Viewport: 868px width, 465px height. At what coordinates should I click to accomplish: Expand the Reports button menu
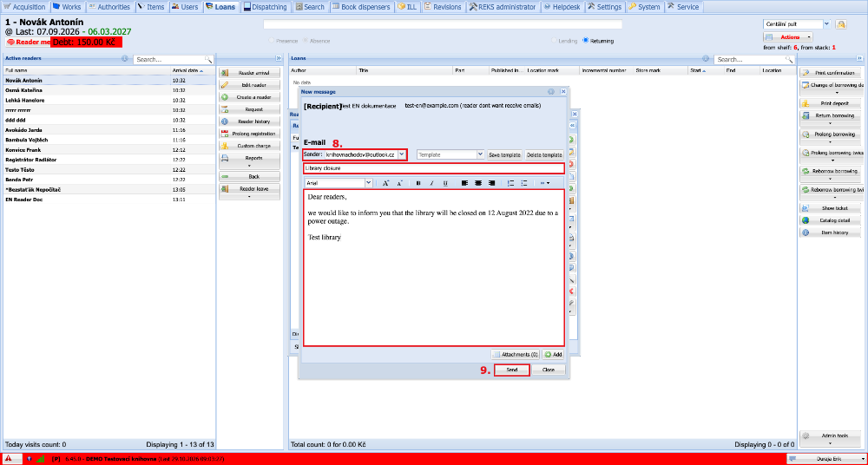250,166
